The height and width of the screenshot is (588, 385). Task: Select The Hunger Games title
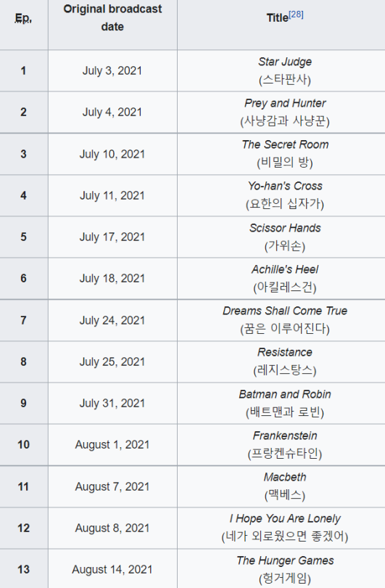[x=285, y=560]
